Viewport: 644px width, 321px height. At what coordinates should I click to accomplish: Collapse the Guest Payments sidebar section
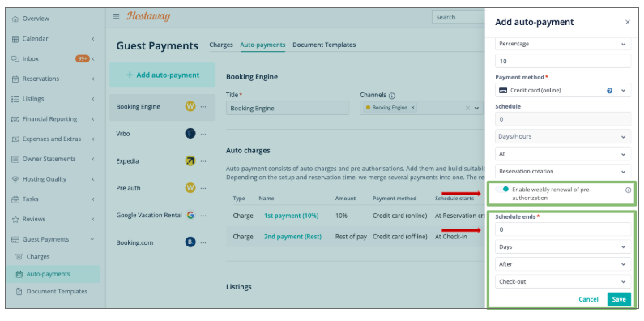coord(92,239)
